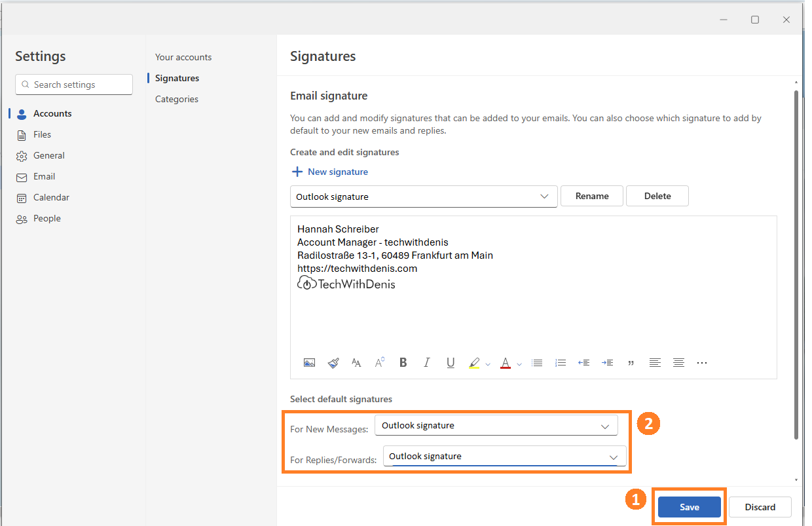812x526 pixels.
Task: Apply yellow text highlight color
Action: pos(474,363)
